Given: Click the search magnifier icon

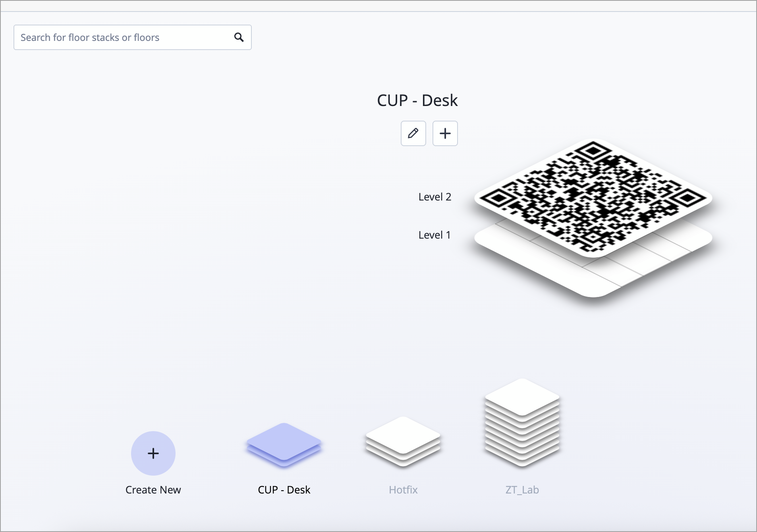Looking at the screenshot, I should point(239,37).
